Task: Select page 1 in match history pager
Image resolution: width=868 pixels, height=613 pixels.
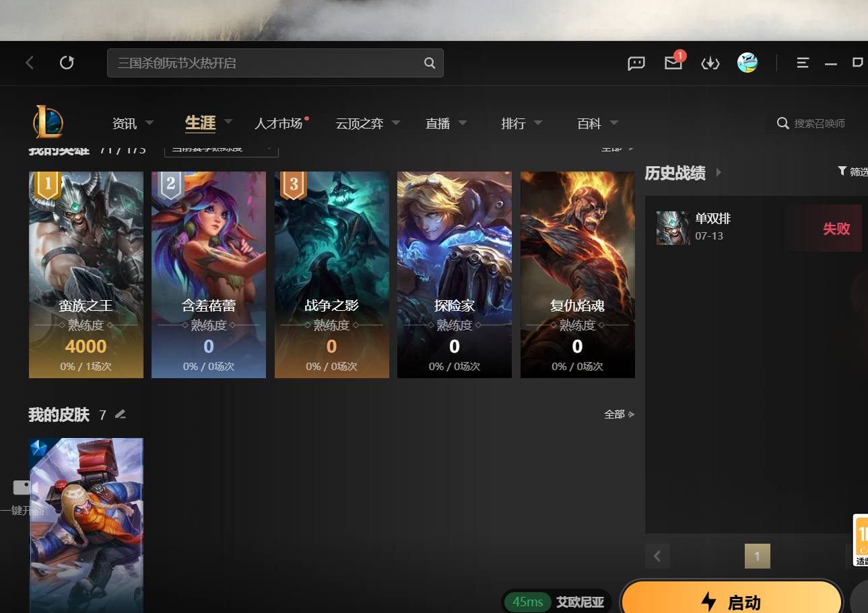Action: point(757,556)
